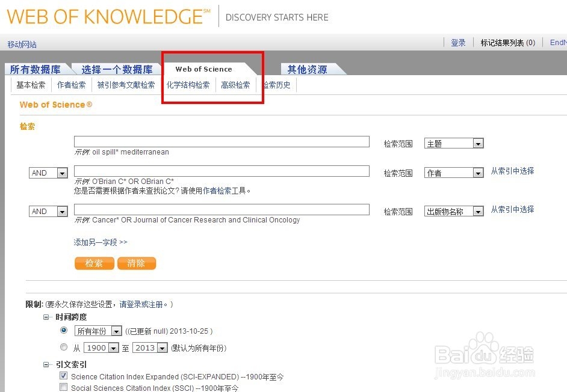The width and height of the screenshot is (567, 392).
Task: Open the 所有数据库 tab
Action: pos(35,69)
